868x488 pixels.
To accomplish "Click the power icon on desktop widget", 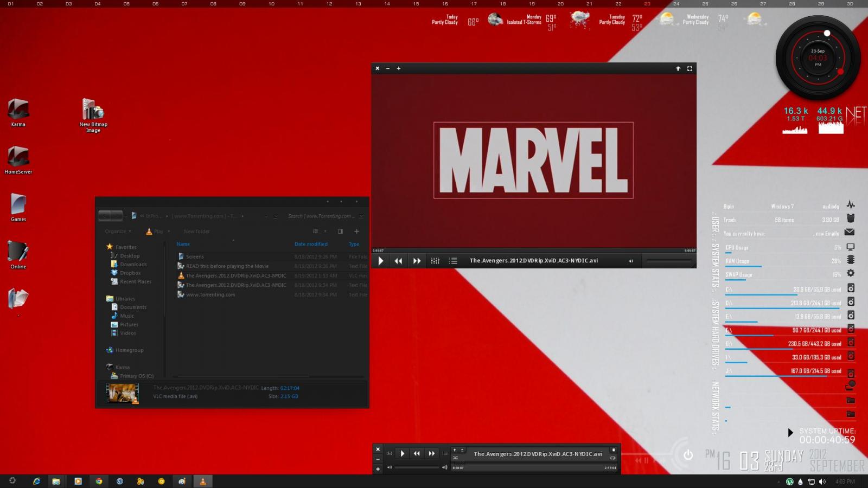I will coord(688,455).
